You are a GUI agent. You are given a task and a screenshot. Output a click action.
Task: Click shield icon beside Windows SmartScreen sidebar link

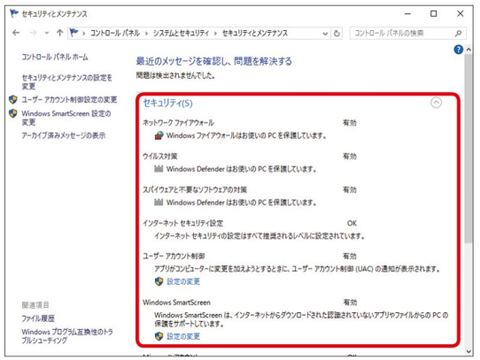coord(13,114)
